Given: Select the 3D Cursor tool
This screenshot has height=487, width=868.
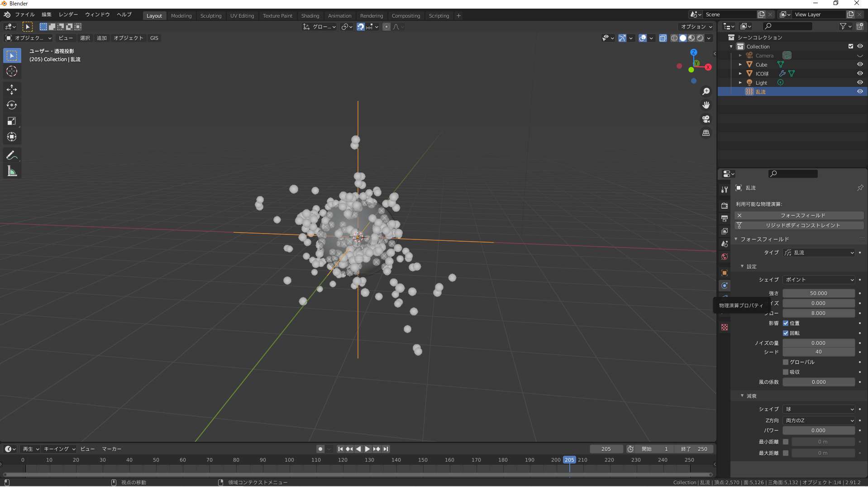Looking at the screenshot, I should 12,72.
